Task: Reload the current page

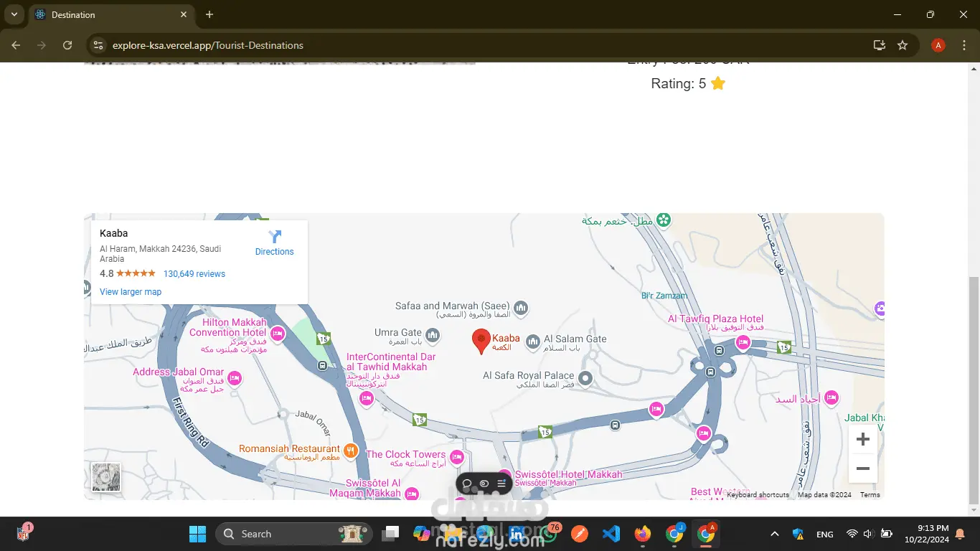Action: coord(67,45)
